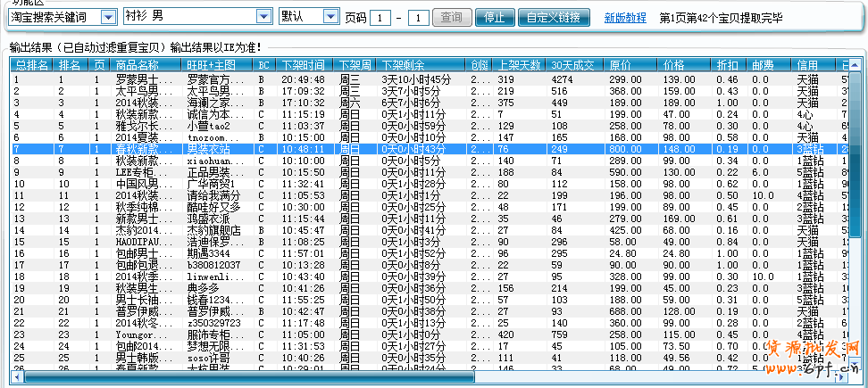Click the end page number field
The height and width of the screenshot is (388, 868).
click(x=418, y=18)
